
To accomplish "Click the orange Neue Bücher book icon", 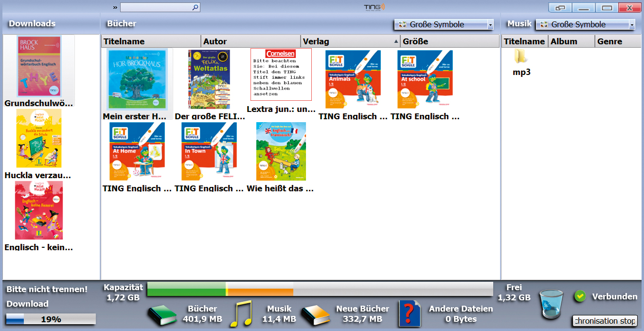I will click(315, 315).
